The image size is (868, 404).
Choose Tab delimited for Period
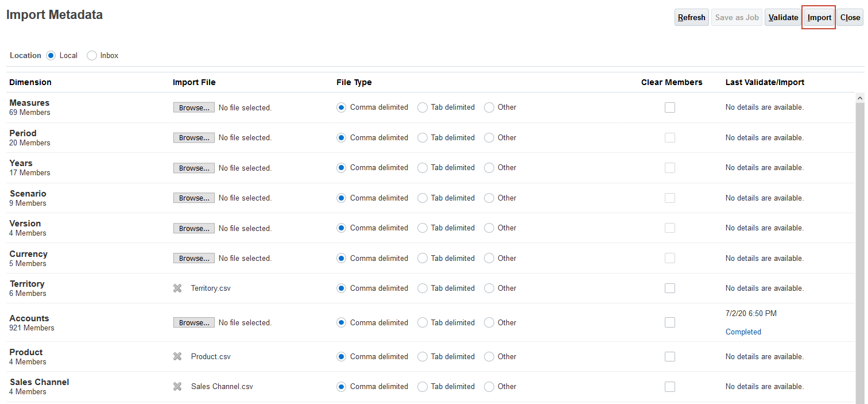(x=423, y=138)
